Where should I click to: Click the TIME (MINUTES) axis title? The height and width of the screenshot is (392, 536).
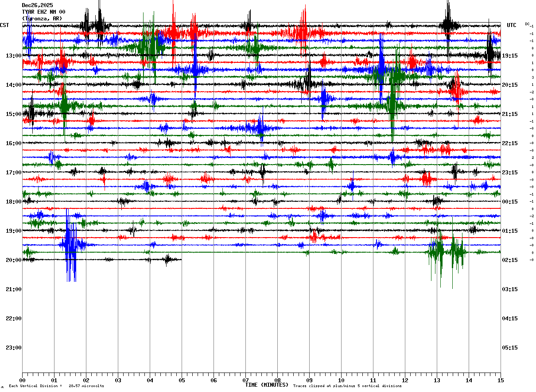click(267, 385)
